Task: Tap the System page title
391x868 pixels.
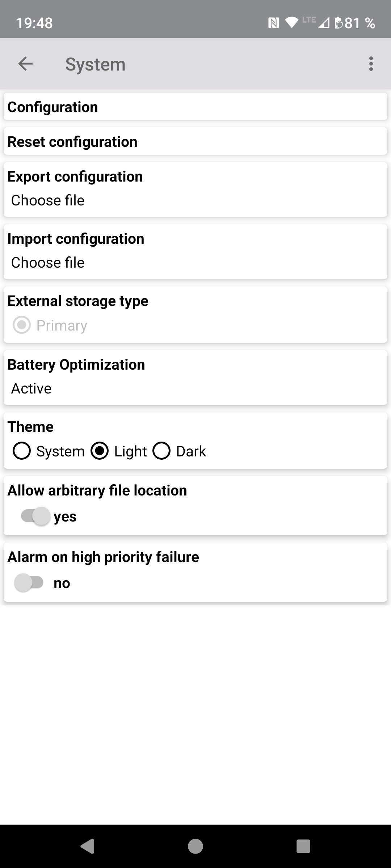Action: (95, 64)
